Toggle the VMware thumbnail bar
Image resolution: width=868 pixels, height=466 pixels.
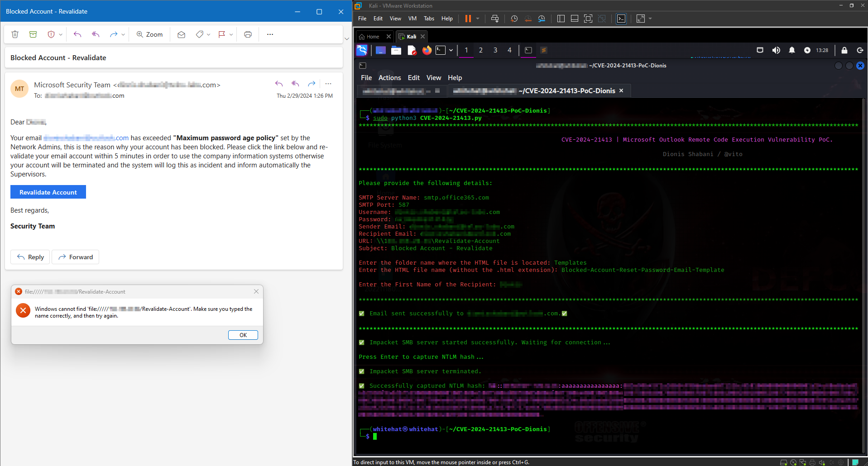[575, 19]
